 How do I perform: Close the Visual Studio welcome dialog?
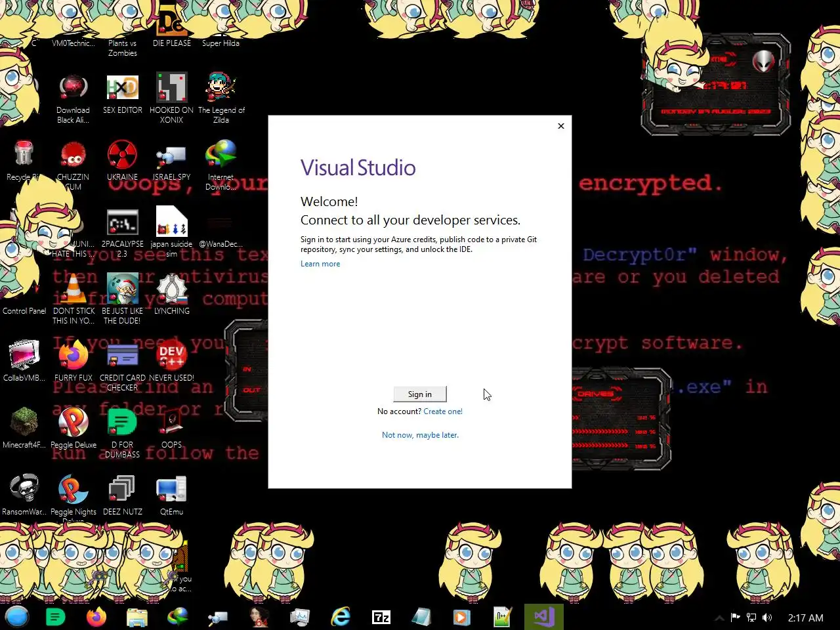coord(561,126)
